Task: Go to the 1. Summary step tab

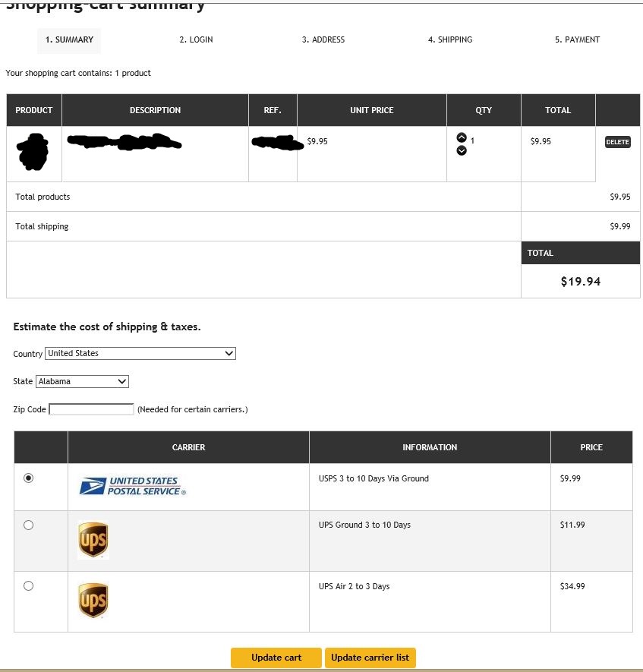Action: 69,40
